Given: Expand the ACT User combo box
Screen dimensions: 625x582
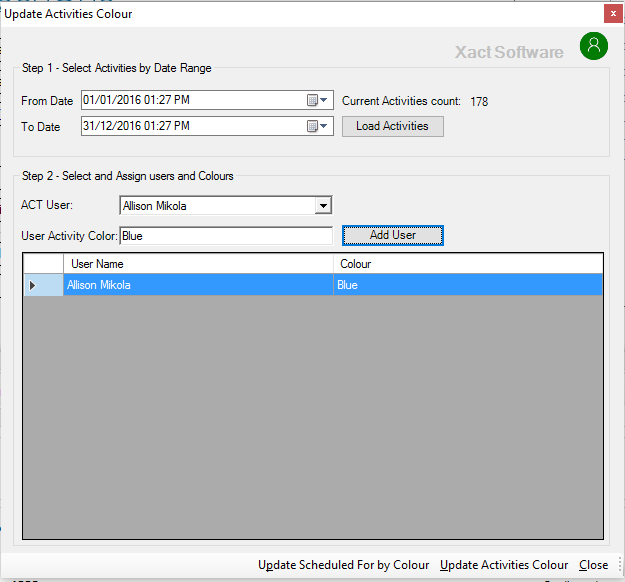Looking at the screenshot, I should [323, 206].
